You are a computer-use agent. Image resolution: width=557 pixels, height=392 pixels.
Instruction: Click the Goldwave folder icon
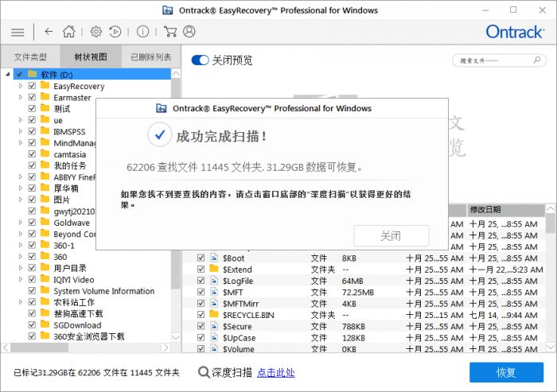(45, 223)
